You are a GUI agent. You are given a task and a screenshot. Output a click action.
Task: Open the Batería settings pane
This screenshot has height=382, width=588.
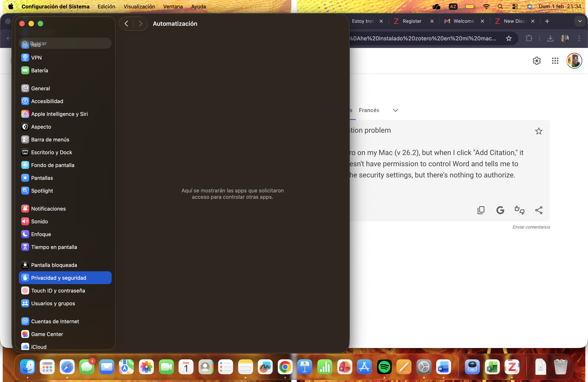pyautogui.click(x=40, y=71)
